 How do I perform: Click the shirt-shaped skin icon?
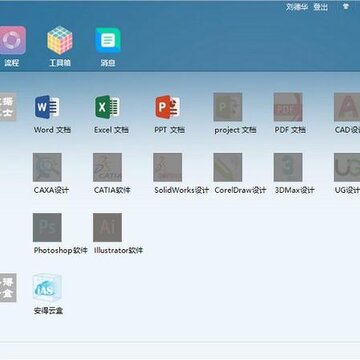point(346,6)
